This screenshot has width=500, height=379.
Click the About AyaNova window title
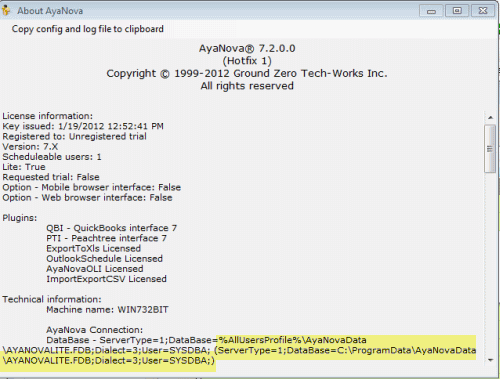pos(50,11)
